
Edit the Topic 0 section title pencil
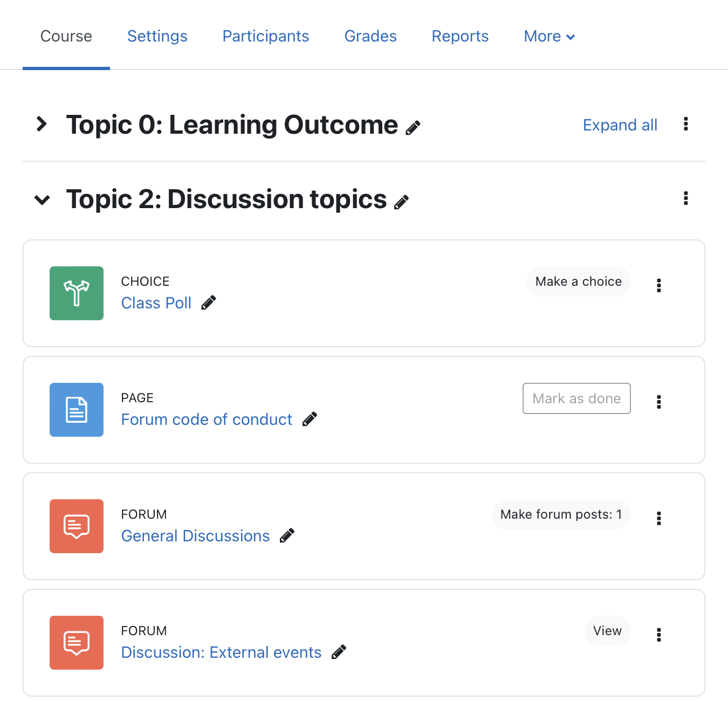tap(413, 128)
